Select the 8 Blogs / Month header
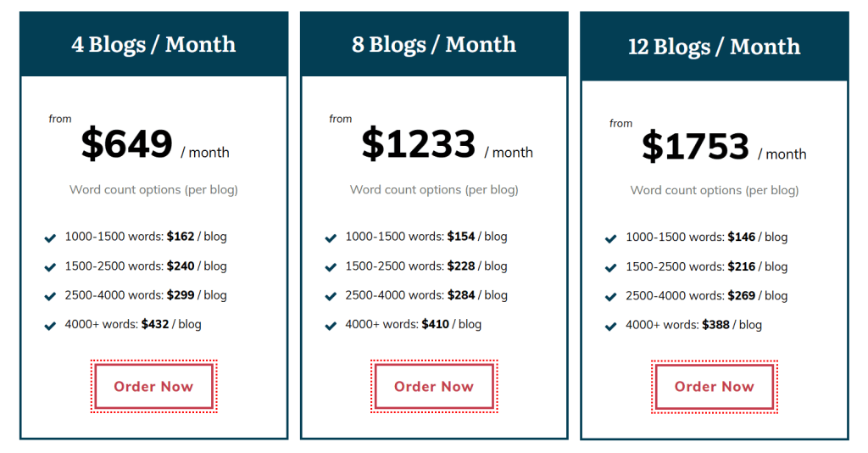 434,44
